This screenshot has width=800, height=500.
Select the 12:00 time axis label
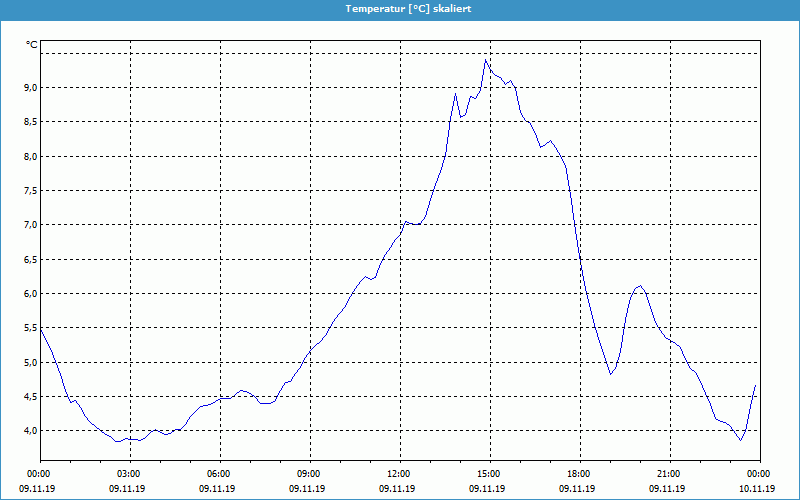tap(398, 474)
